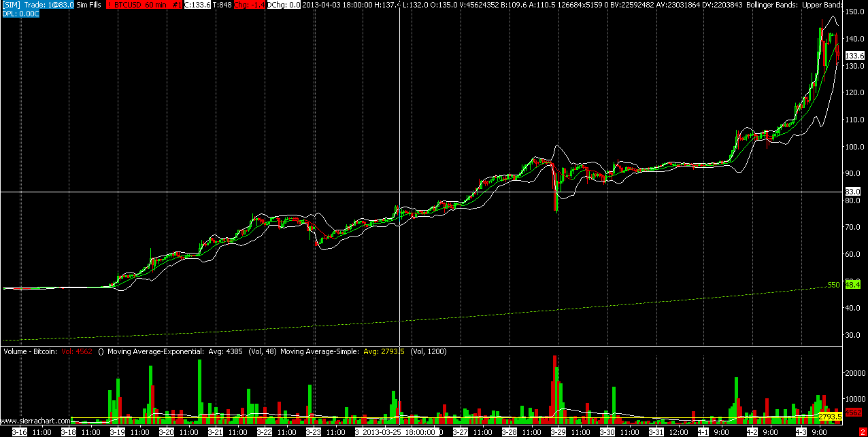Click the 'Moving Average-Exponential:' study label
The width and height of the screenshot is (868, 437).
point(155,351)
